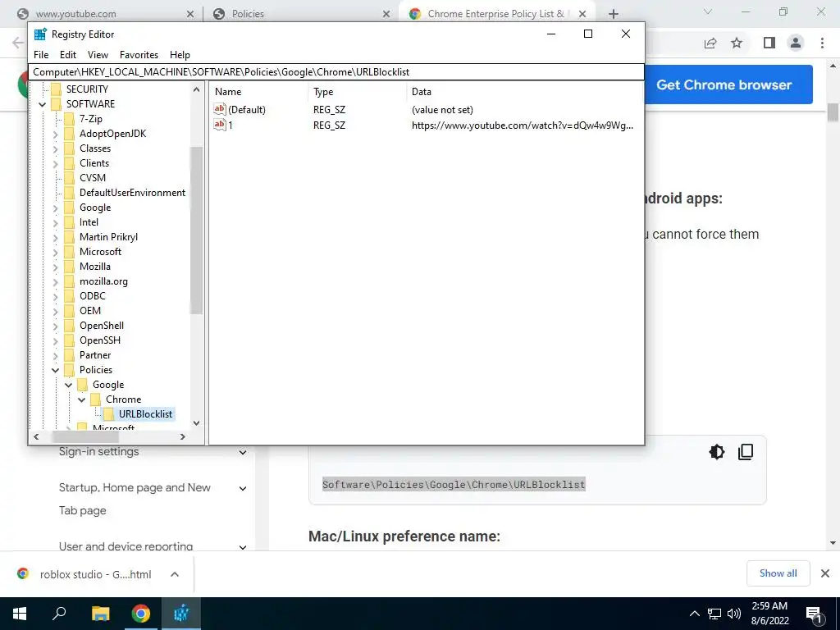The height and width of the screenshot is (630, 840).
Task: Open File Explorer from the taskbar
Action: [x=100, y=614]
